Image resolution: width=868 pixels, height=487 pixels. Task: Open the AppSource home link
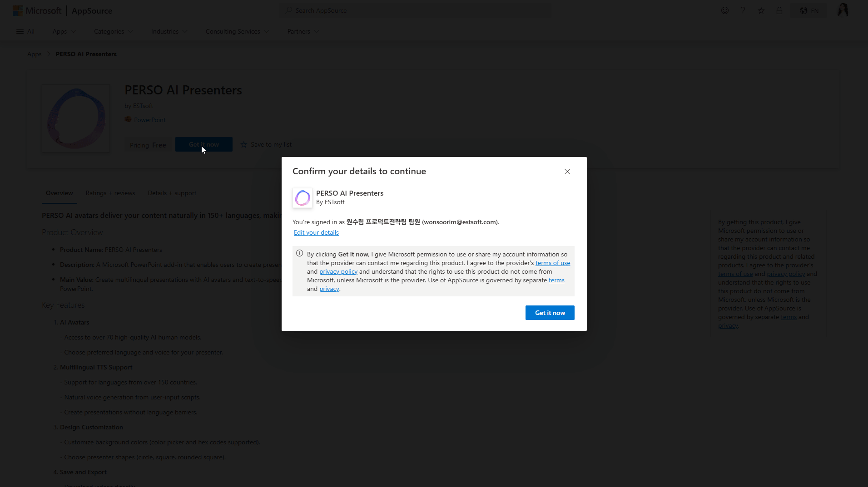click(92, 10)
